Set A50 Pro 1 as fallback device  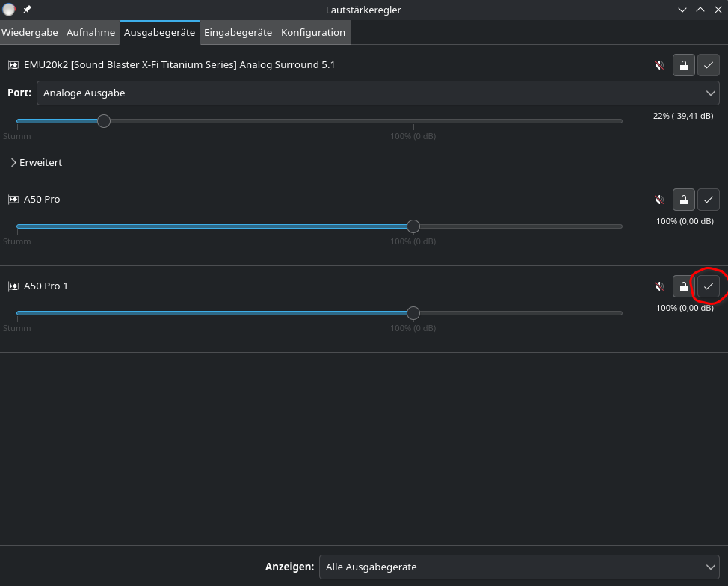(708, 286)
